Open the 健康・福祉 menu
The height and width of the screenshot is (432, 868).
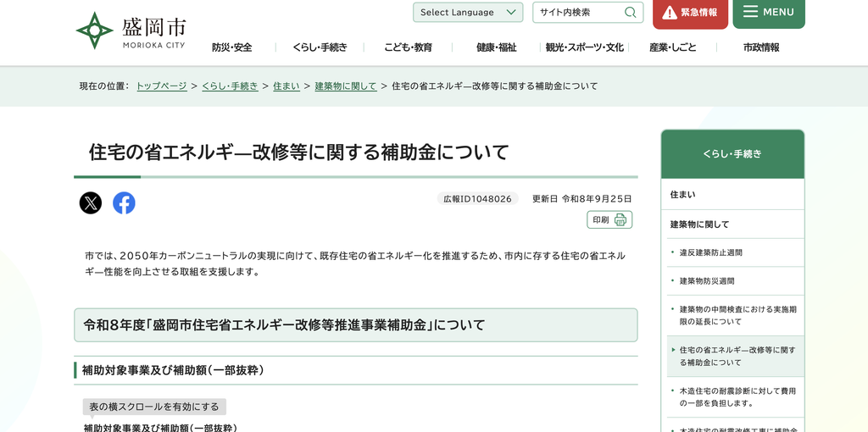tap(497, 47)
